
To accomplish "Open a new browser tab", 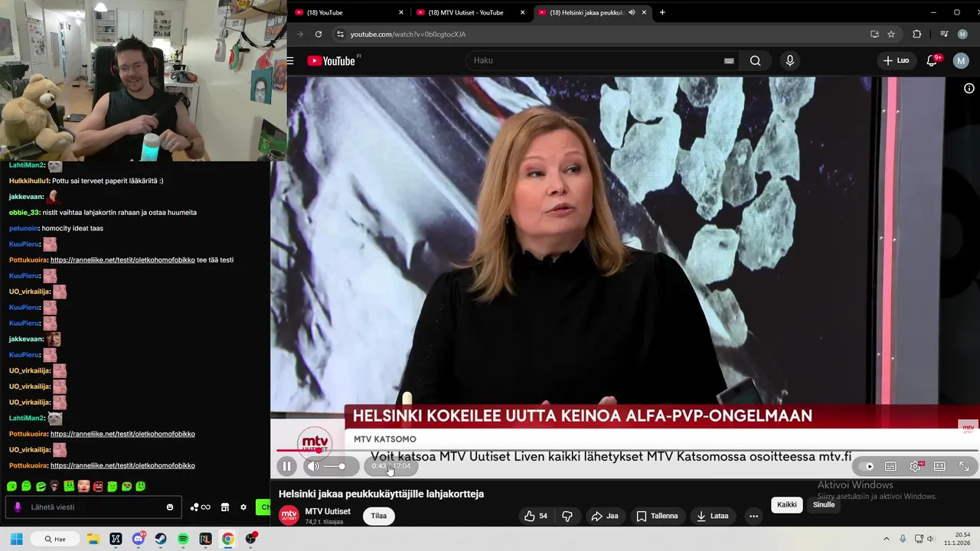I will (662, 12).
